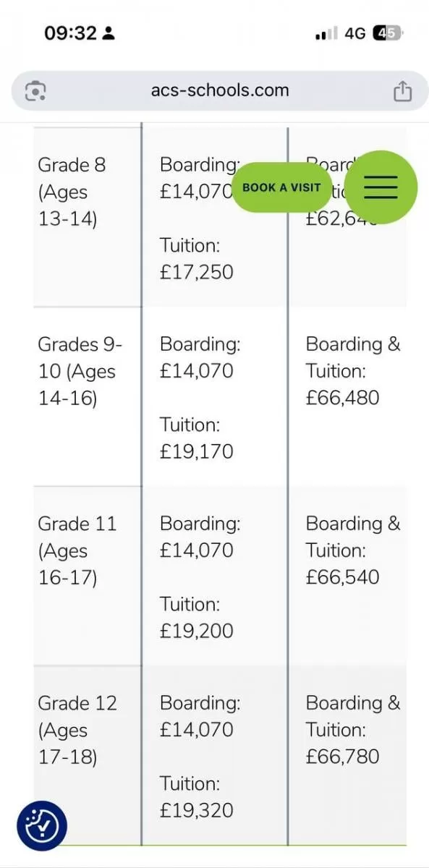Open the green hamburger menu
Screen dimensions: 429x868
click(x=381, y=187)
